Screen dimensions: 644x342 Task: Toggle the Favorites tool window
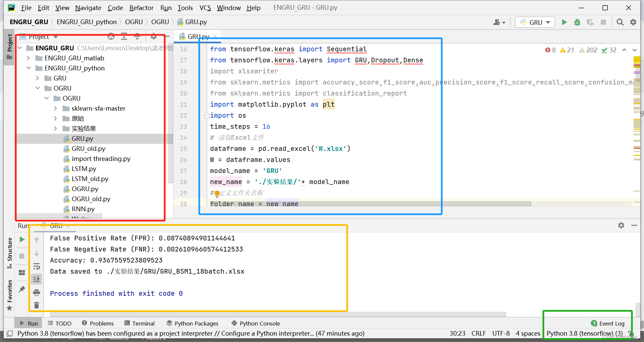click(x=10, y=295)
